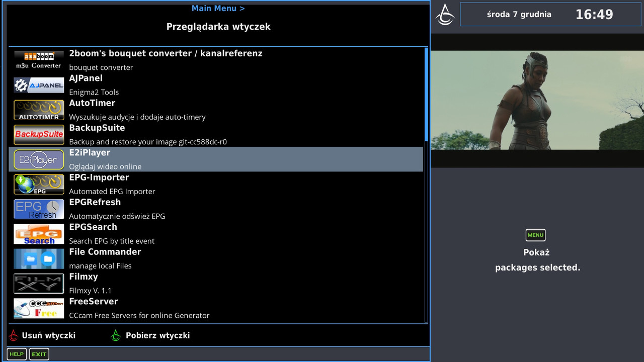Image resolution: width=644 pixels, height=362 pixels.
Task: Click the green Pobierz wtyczki icon
Action: 116,335
